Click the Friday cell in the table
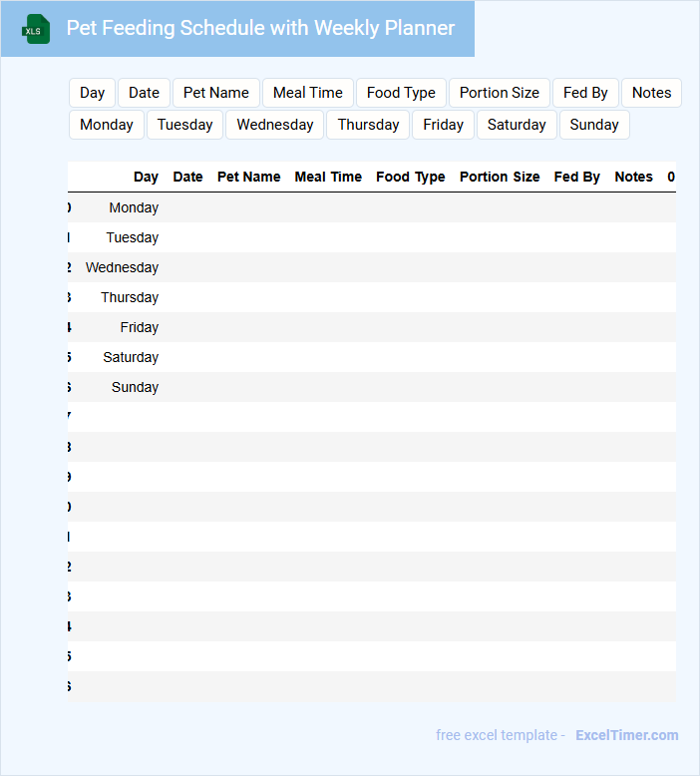Viewport: 700px width, 776px height. (139, 327)
